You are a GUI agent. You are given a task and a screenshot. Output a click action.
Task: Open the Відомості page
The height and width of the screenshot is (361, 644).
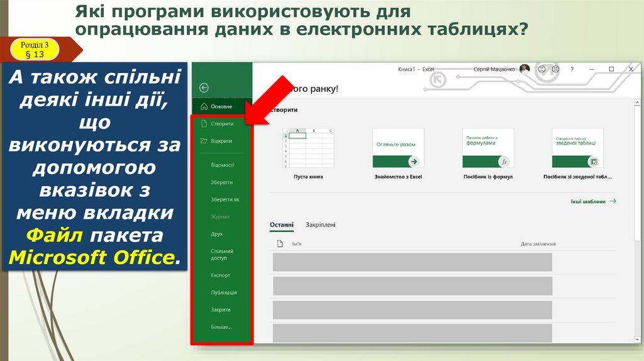tap(222, 165)
